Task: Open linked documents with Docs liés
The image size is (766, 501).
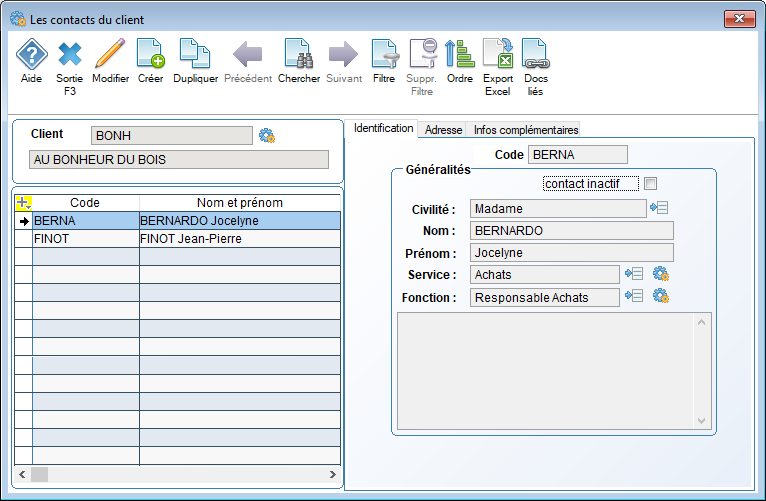Action: [536, 53]
